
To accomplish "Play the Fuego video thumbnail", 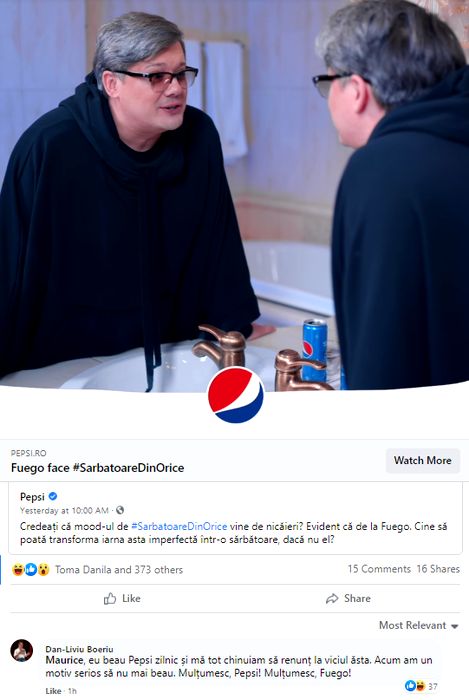I will click(234, 194).
